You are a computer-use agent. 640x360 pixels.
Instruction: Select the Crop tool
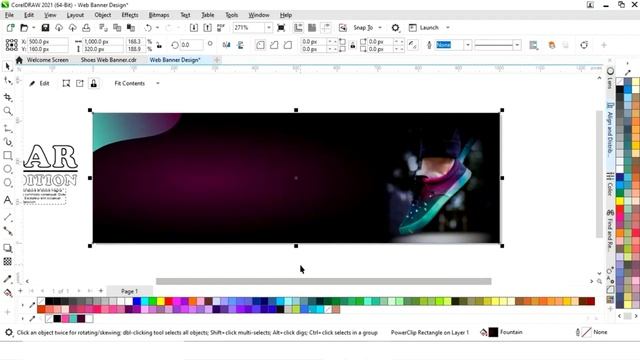(8, 97)
